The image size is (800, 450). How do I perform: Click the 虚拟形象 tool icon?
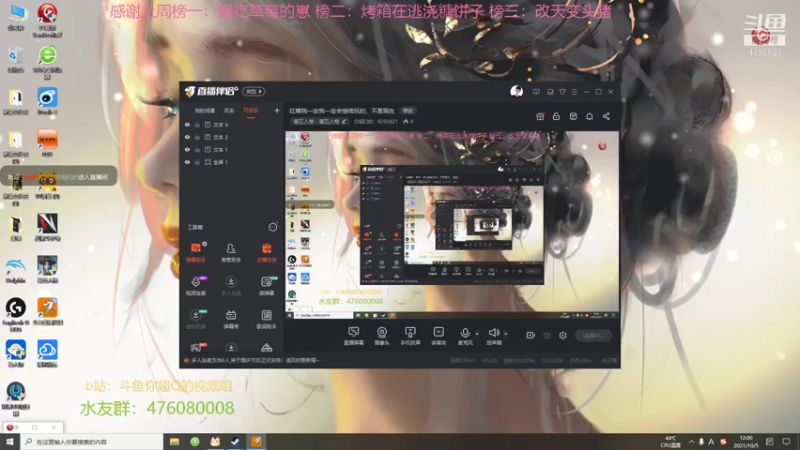coord(195,319)
